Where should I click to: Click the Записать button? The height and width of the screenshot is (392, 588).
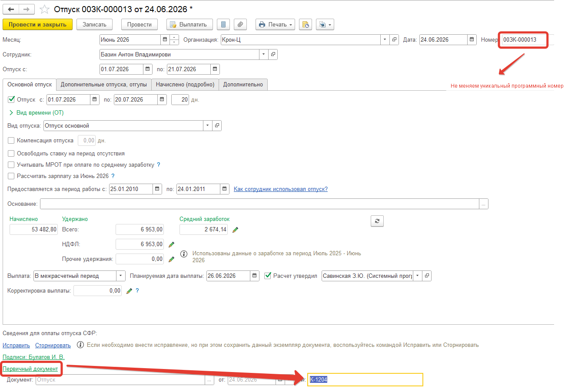pyautogui.click(x=94, y=25)
